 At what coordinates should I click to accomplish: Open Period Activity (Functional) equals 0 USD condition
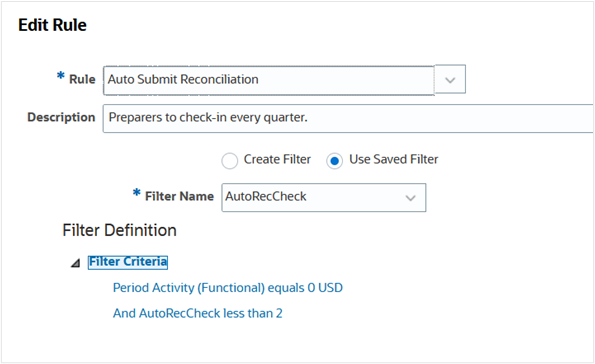coord(228,288)
